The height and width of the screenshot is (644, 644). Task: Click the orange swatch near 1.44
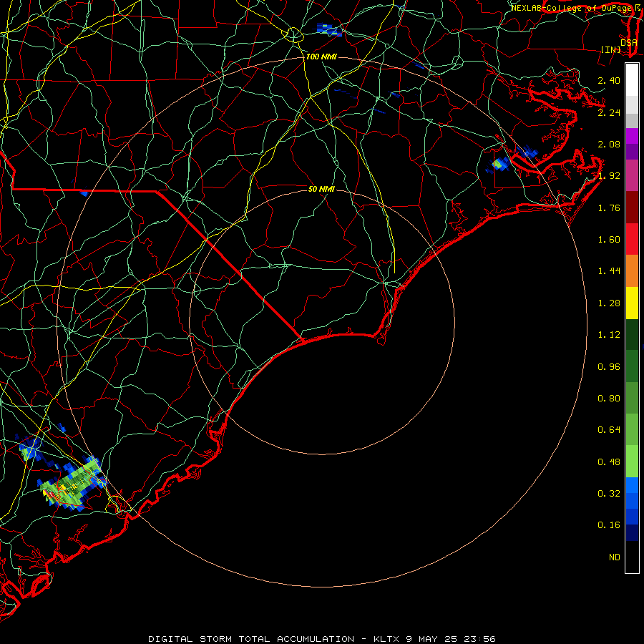coord(632,271)
